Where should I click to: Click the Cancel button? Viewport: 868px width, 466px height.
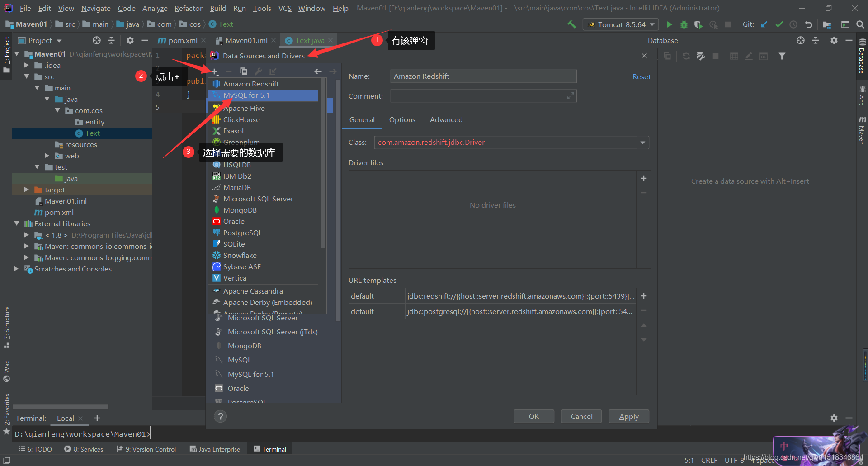click(x=581, y=416)
